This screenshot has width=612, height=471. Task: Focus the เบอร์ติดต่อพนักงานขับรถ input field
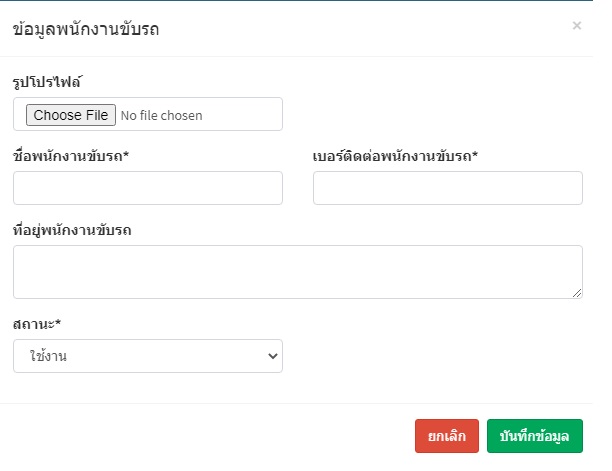click(x=448, y=188)
